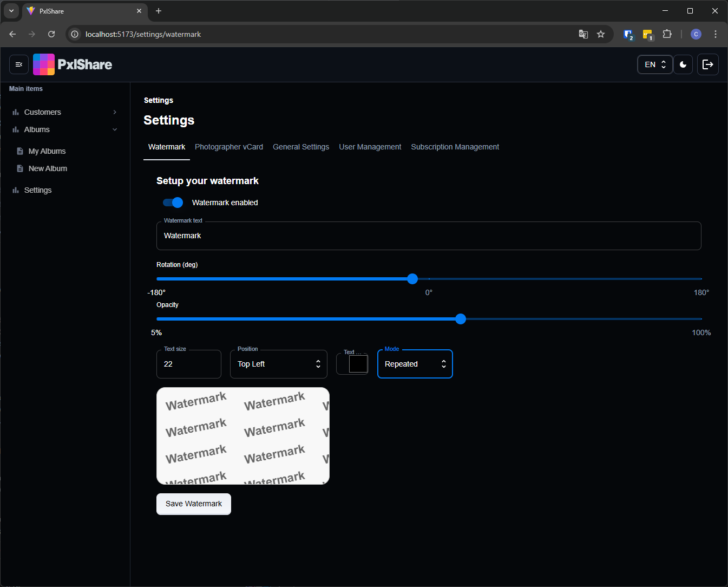Click the logout icon button
This screenshot has width=728, height=587.
coord(707,64)
